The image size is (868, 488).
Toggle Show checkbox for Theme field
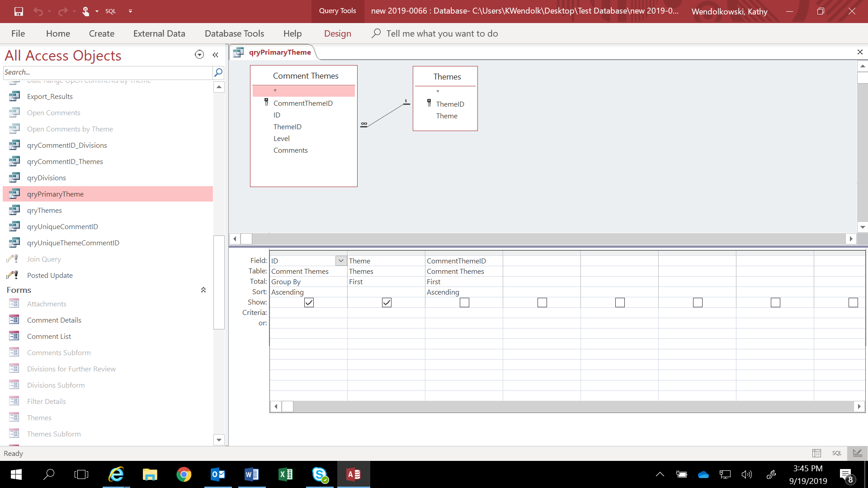pos(387,302)
